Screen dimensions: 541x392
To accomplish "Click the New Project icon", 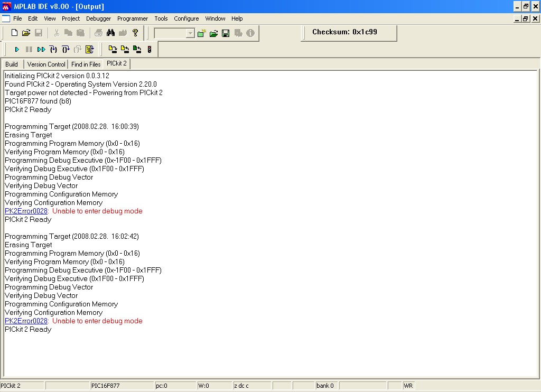I will [x=201, y=33].
